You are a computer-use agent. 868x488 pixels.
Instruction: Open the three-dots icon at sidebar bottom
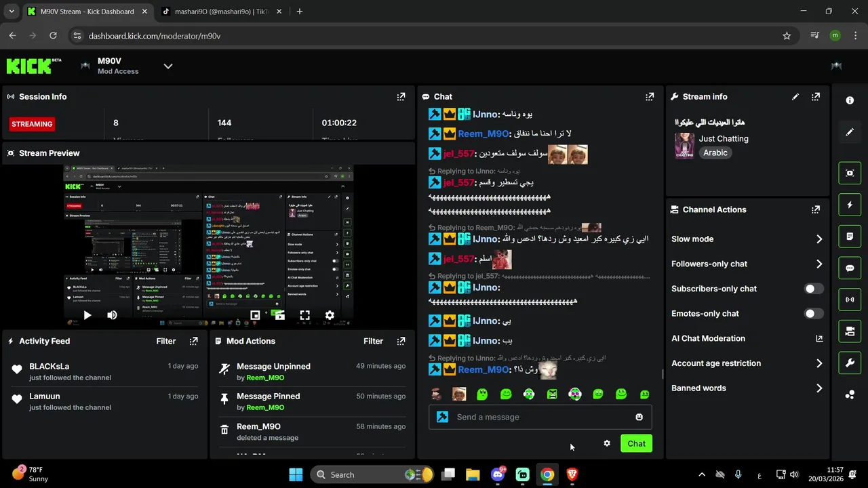(x=850, y=394)
